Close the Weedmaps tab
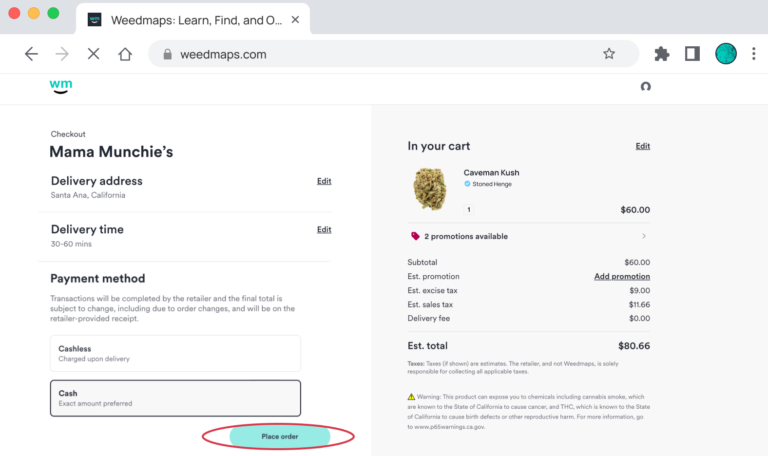Viewport: 768px width, 456px height. [295, 20]
